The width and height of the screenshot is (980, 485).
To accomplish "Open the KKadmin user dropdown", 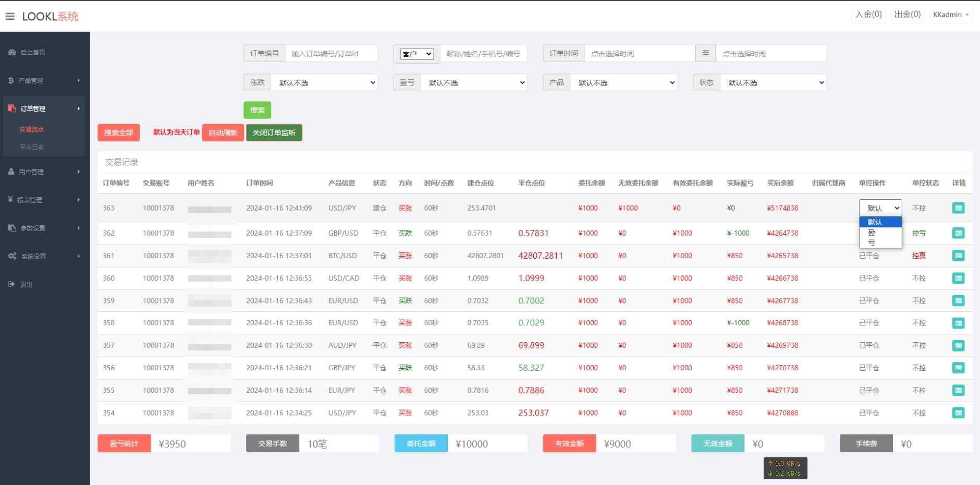I will tap(951, 15).
